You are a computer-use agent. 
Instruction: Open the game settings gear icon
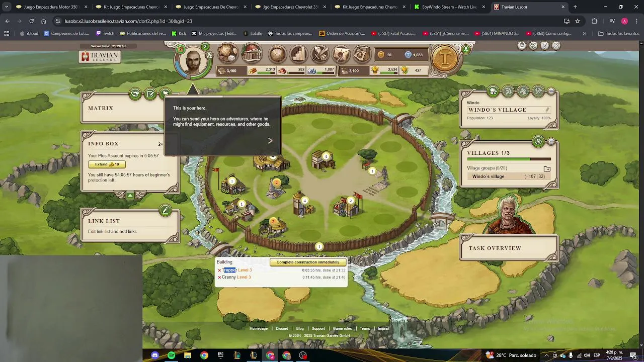533,46
